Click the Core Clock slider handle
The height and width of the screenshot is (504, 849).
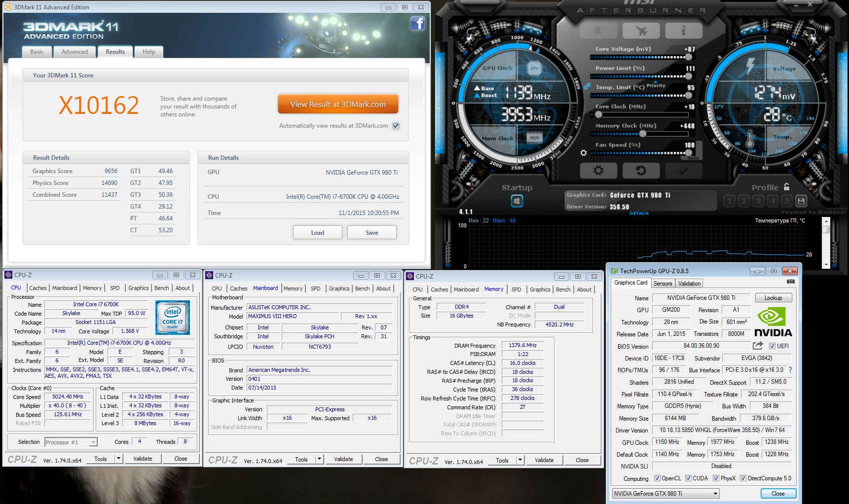(x=598, y=114)
